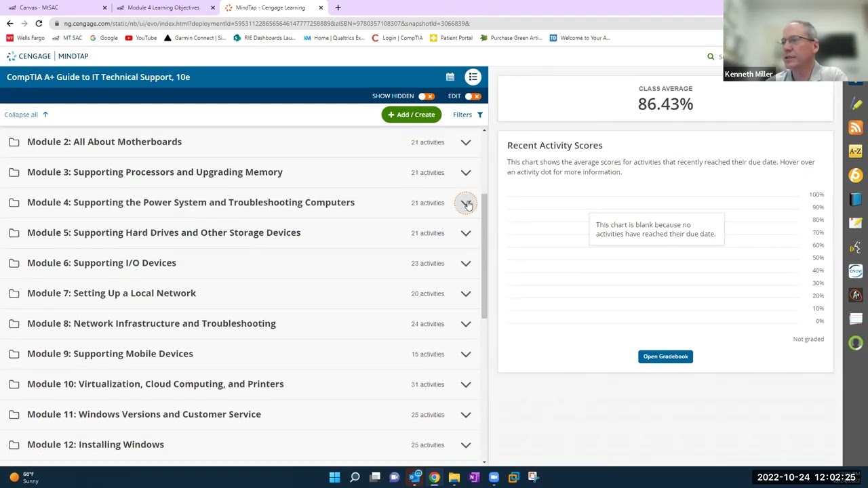Expand Module 7 Local Network chevron
This screenshot has height=488, width=868.
pyautogui.click(x=466, y=293)
